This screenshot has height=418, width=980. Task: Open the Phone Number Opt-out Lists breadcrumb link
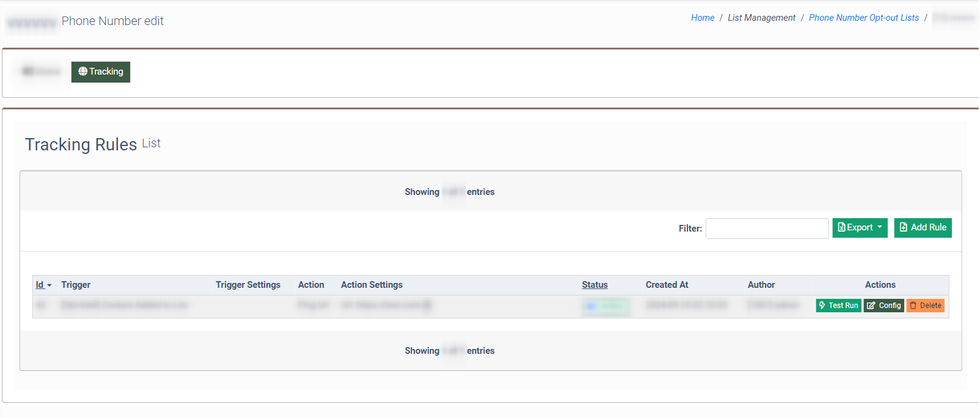pyautogui.click(x=863, y=18)
